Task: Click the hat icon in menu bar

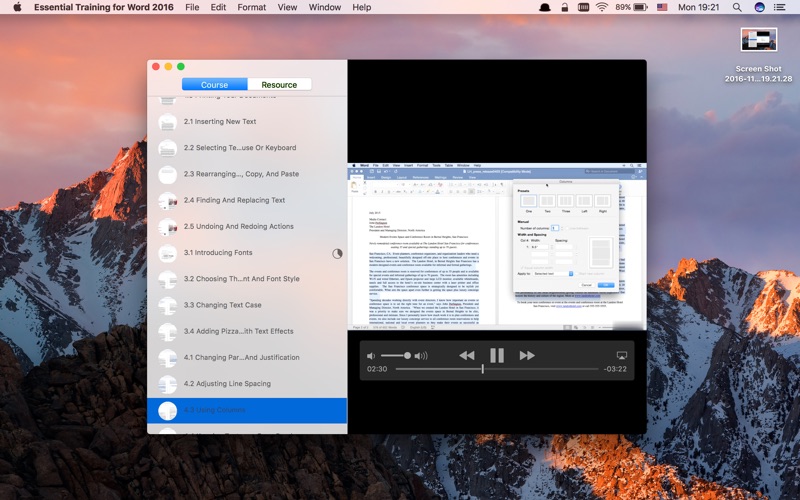Action: pos(545,7)
